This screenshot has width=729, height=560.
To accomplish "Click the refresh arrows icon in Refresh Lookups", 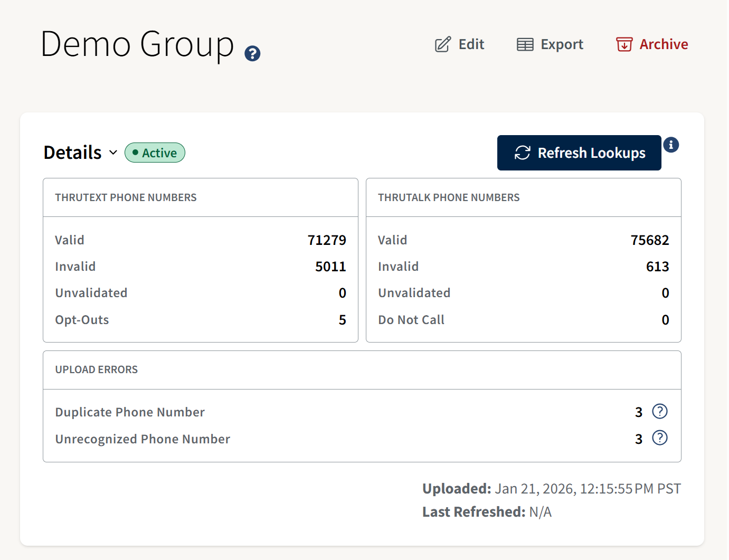I will pos(522,153).
